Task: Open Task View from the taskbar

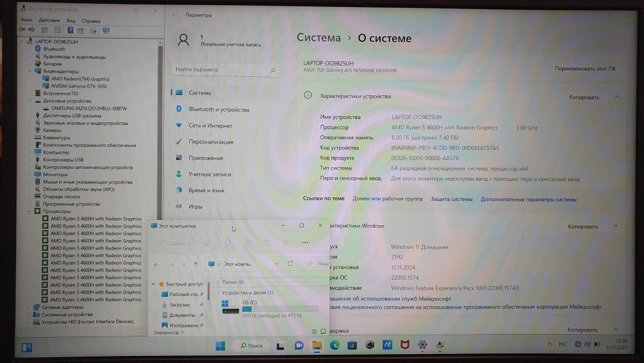Action: [x=281, y=346]
